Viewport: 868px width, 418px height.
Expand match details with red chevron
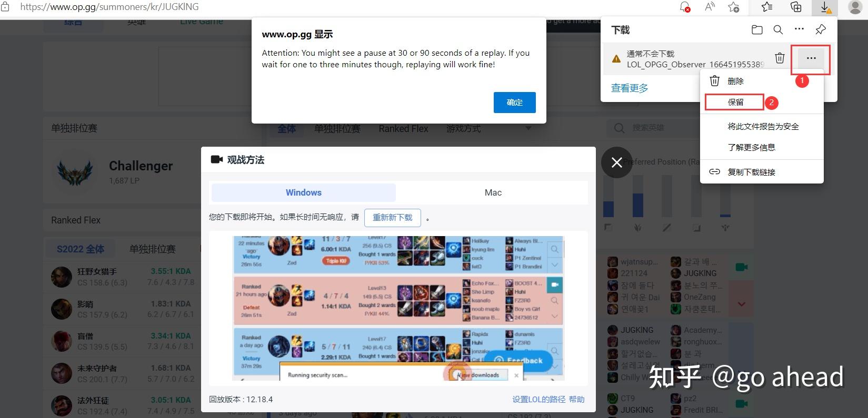tap(741, 304)
